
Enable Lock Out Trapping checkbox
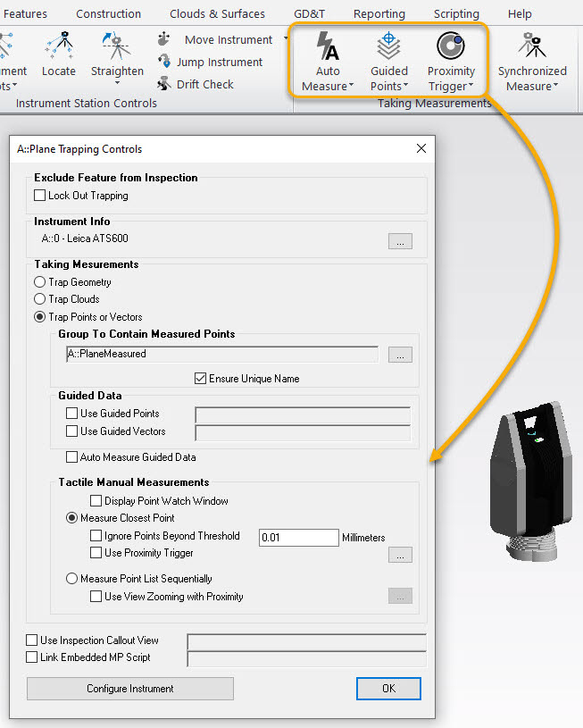click(x=40, y=196)
